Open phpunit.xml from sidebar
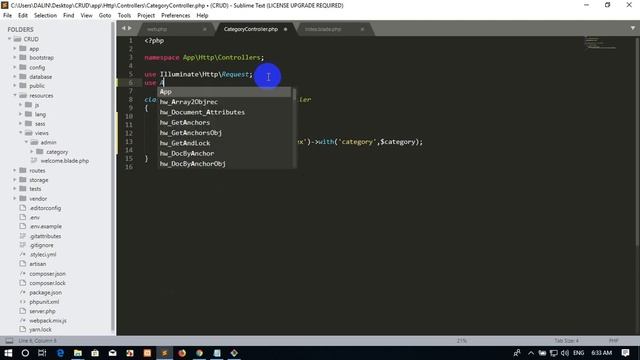This screenshot has height=360, width=640. 44,302
